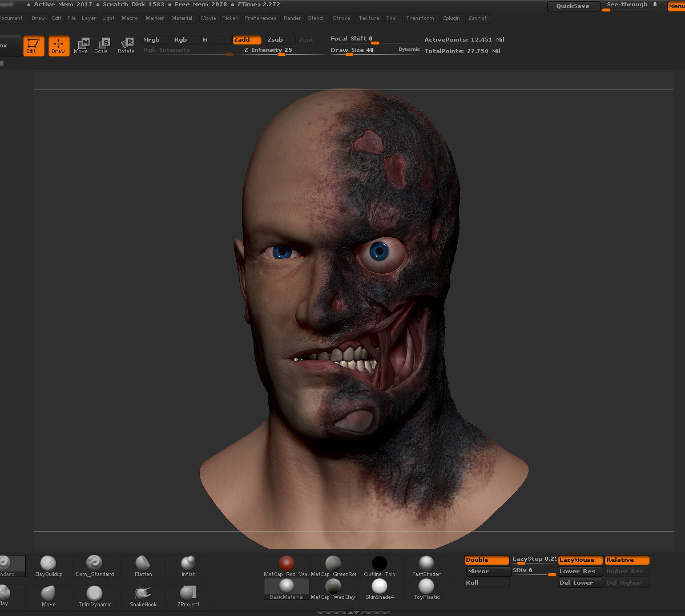Toggle the Double option

point(486,560)
